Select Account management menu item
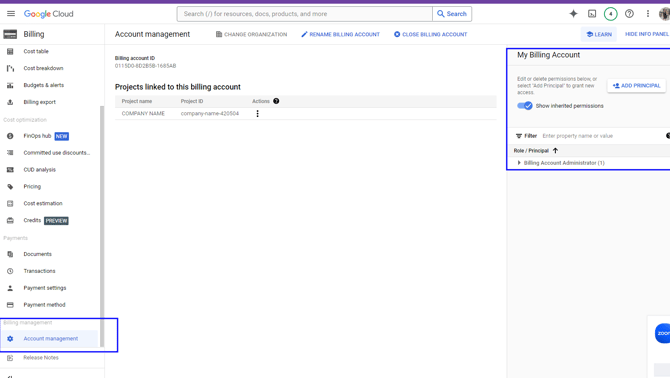The image size is (670, 378). (x=49, y=339)
